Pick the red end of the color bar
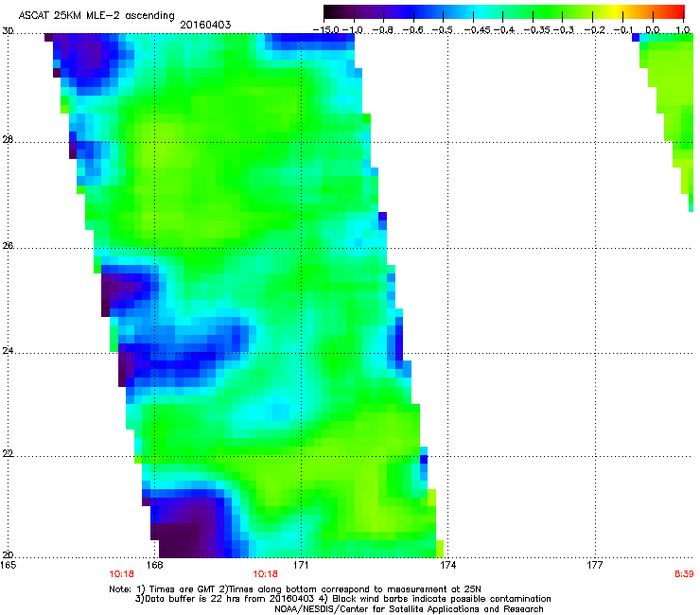This screenshot has height=615, width=700. 679,12
